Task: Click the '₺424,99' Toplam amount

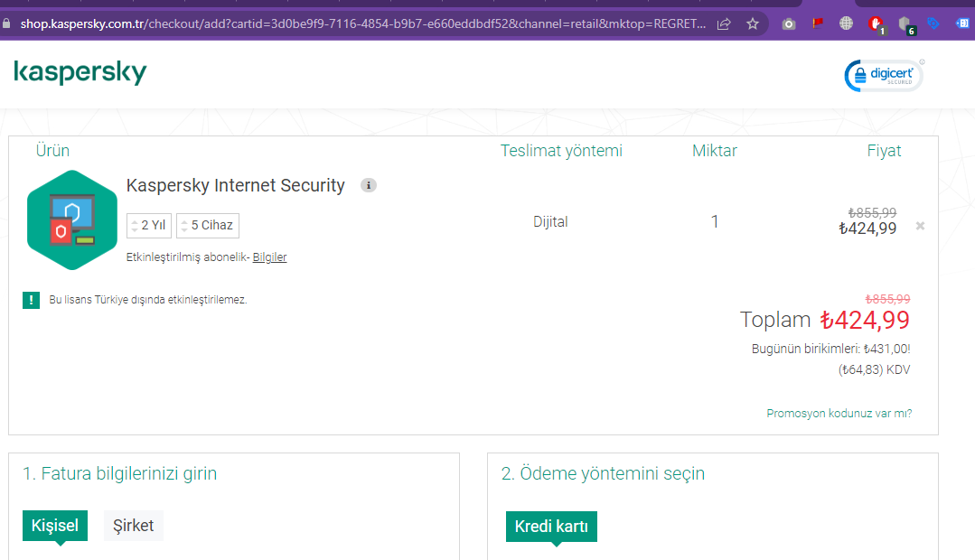Action: point(865,320)
